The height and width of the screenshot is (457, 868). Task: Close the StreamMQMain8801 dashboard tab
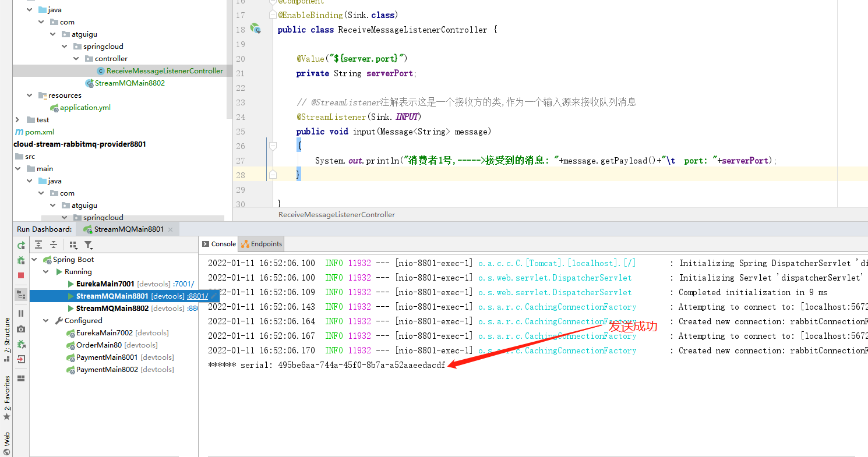pos(171,229)
